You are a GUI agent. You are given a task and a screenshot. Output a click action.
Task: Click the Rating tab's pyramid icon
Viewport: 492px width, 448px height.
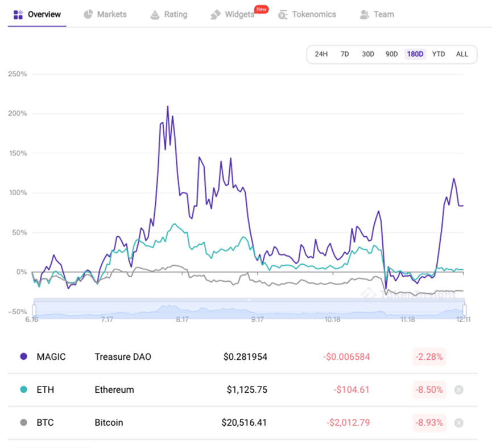[x=155, y=15]
